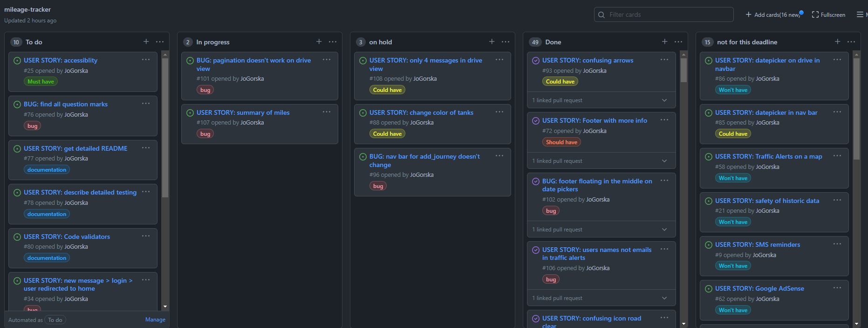Open USER STORY: datepicker on drive in navbar
This screenshot has width=868, height=328.
tap(767, 64)
